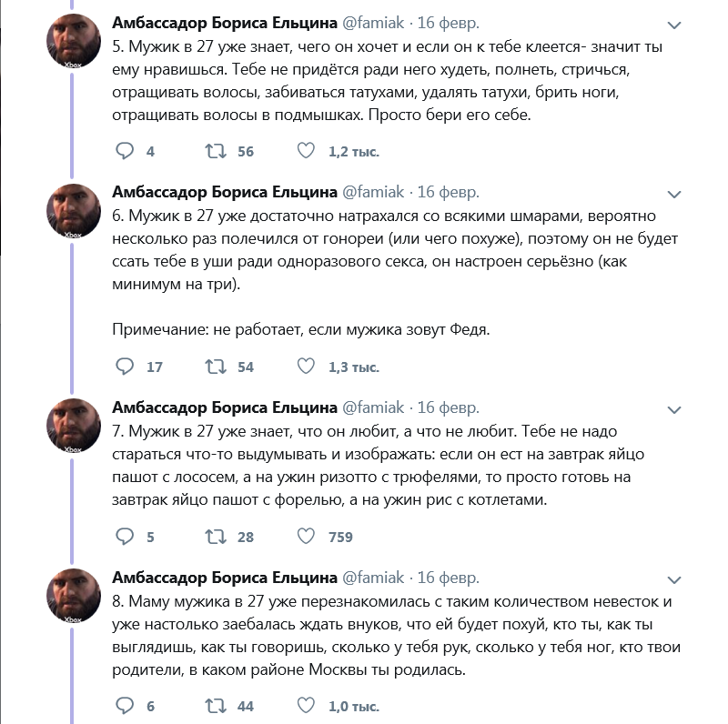Image resolution: width=728 pixels, height=724 pixels.
Task: Click the profile avatar on tweet 8
Action: click(x=74, y=596)
